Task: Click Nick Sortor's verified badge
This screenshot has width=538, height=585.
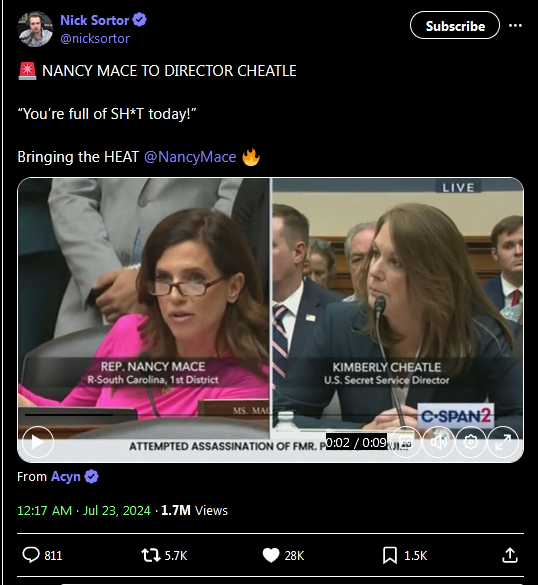Action: pos(140,20)
